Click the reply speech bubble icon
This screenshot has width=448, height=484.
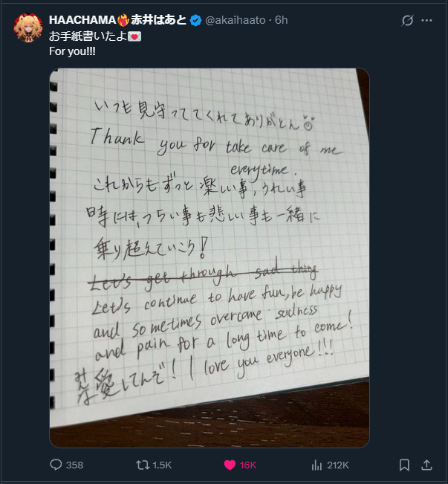tap(56, 465)
